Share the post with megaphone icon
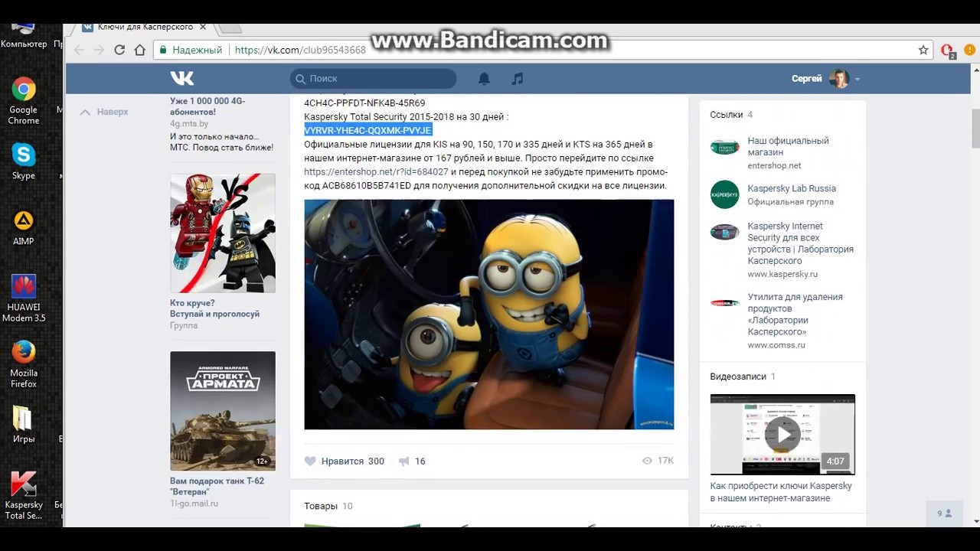The width and height of the screenshot is (980, 551). point(403,461)
